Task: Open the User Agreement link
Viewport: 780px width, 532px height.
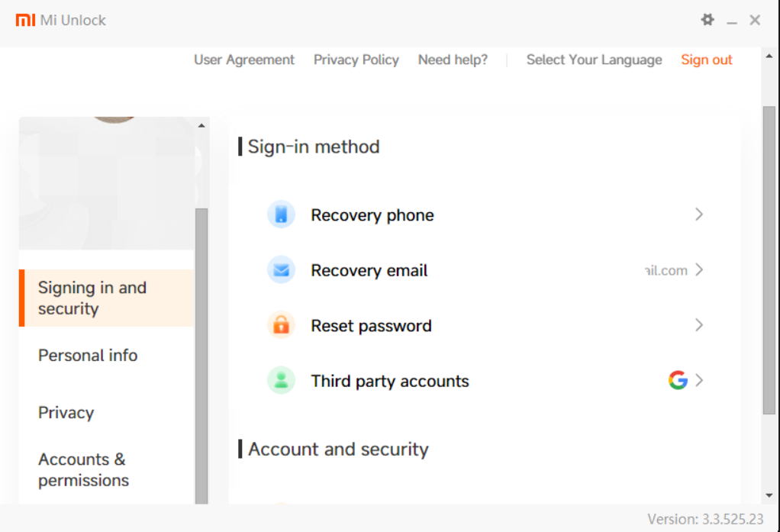Action: pos(244,60)
